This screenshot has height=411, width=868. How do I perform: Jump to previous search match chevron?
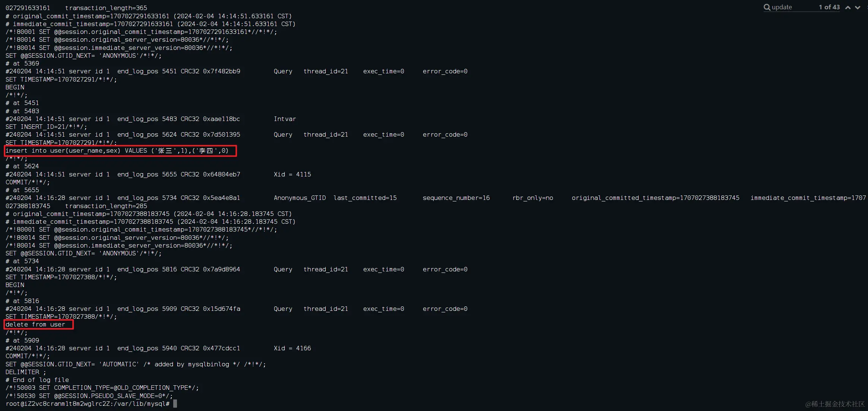click(x=848, y=7)
